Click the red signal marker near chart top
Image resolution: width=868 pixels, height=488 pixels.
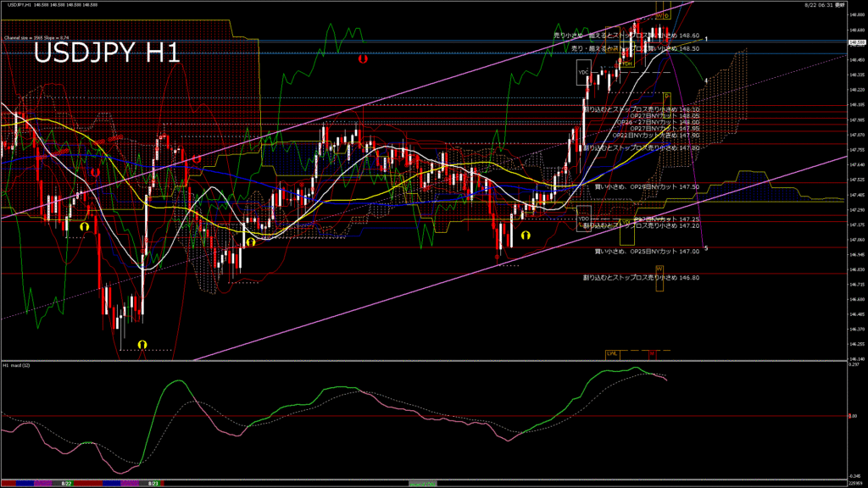tap(363, 59)
